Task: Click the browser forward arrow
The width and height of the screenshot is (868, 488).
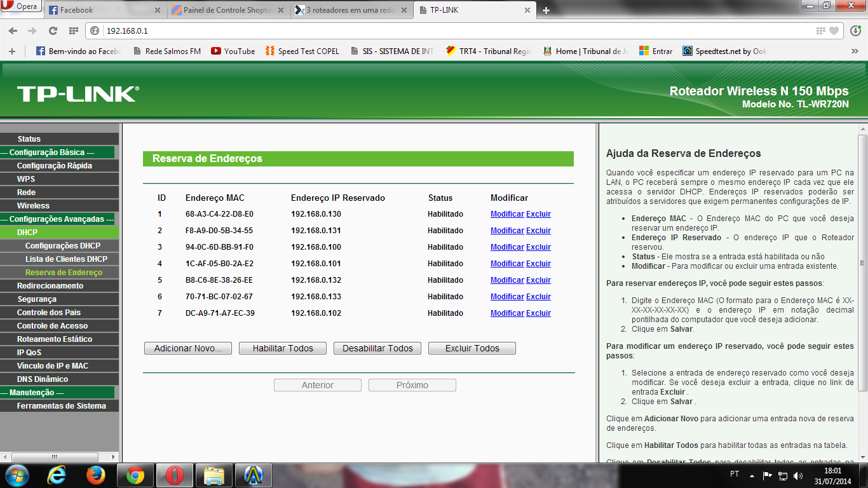Action: pos(32,30)
